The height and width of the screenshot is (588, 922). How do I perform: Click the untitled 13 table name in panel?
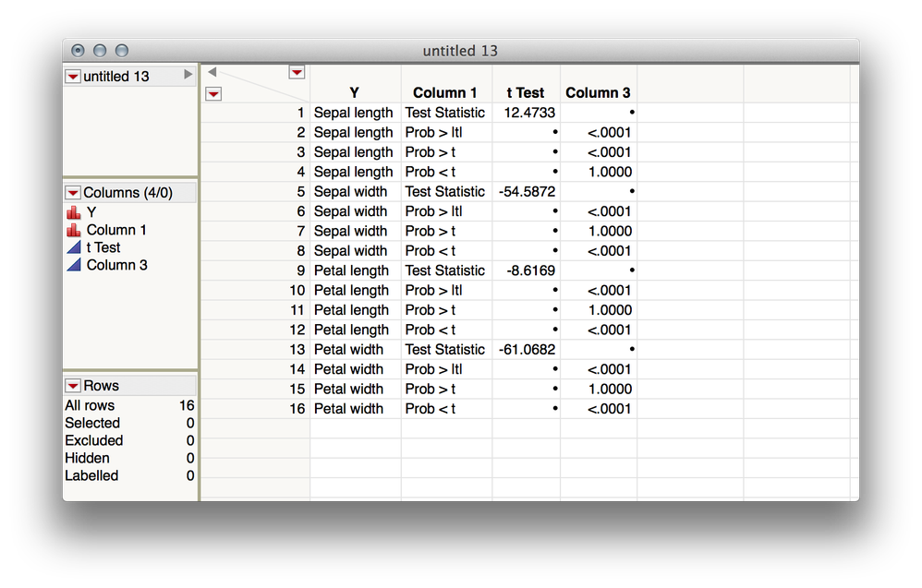[x=116, y=77]
